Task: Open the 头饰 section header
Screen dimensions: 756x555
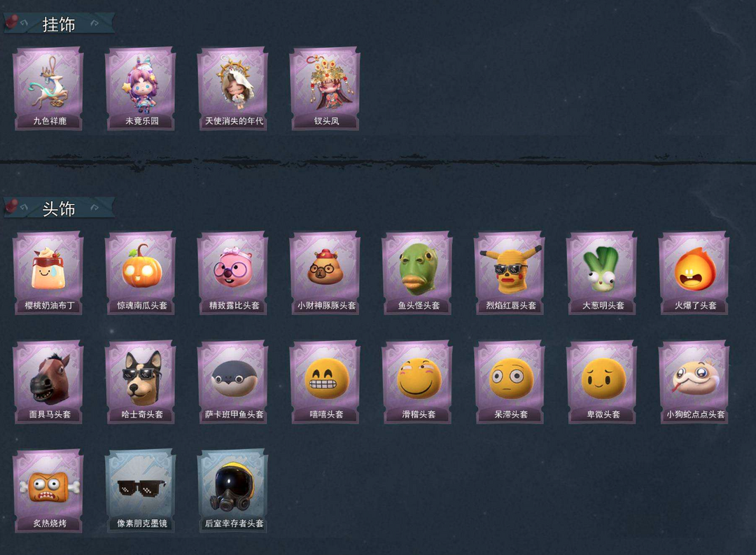Action: 59,209
